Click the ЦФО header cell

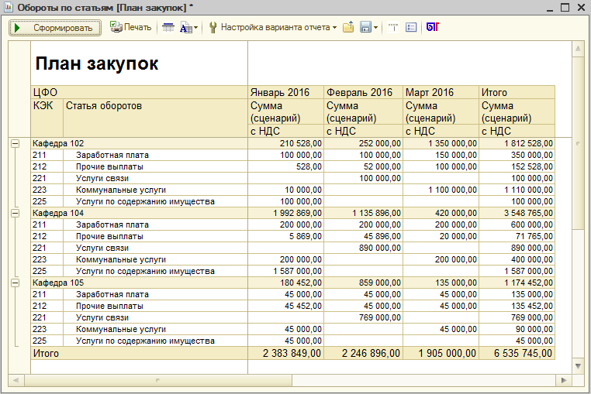[139, 92]
